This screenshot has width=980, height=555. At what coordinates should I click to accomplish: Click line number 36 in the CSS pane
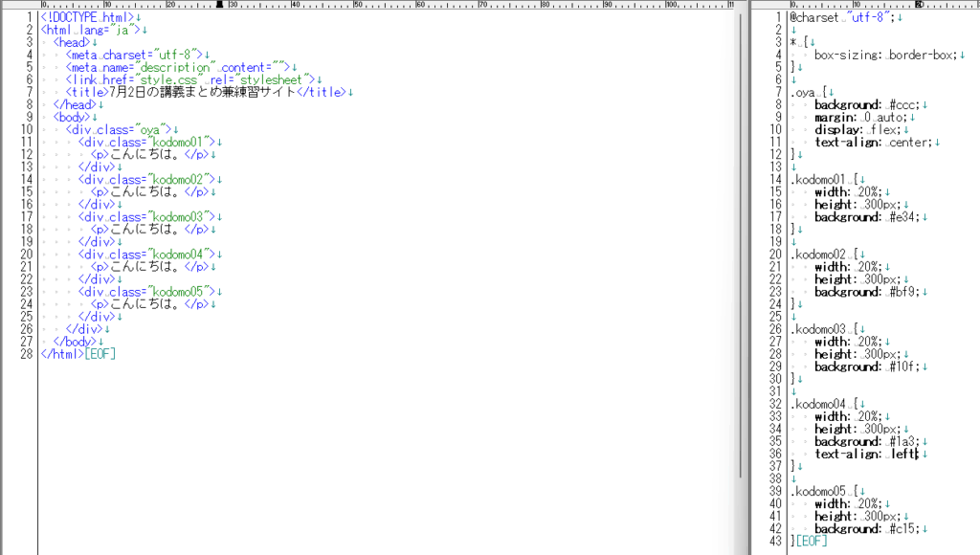click(x=777, y=455)
